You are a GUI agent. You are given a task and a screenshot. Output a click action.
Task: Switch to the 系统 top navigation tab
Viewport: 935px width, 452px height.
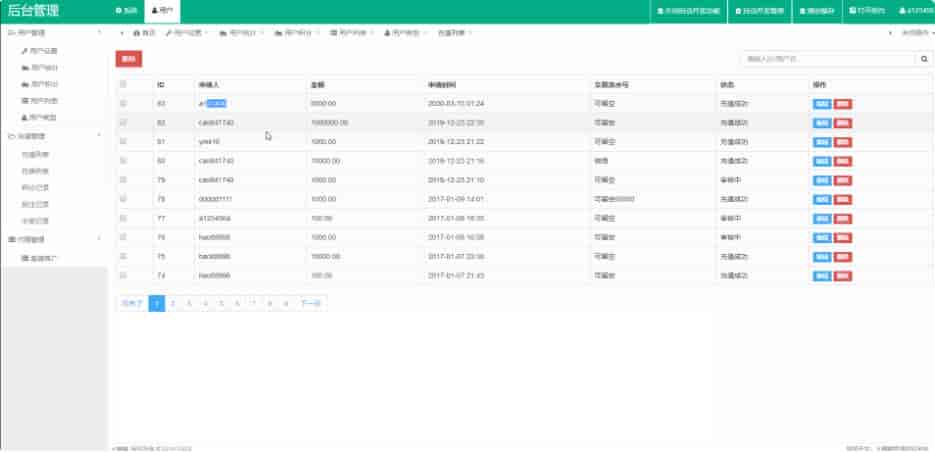pos(126,11)
